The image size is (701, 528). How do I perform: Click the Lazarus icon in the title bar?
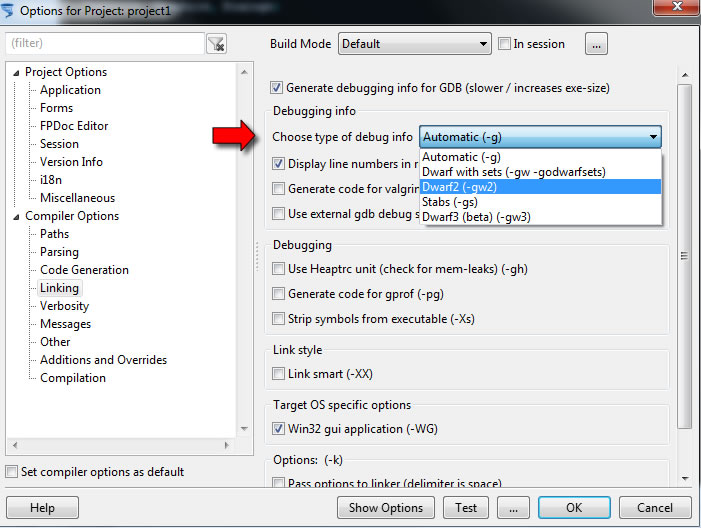[7, 10]
